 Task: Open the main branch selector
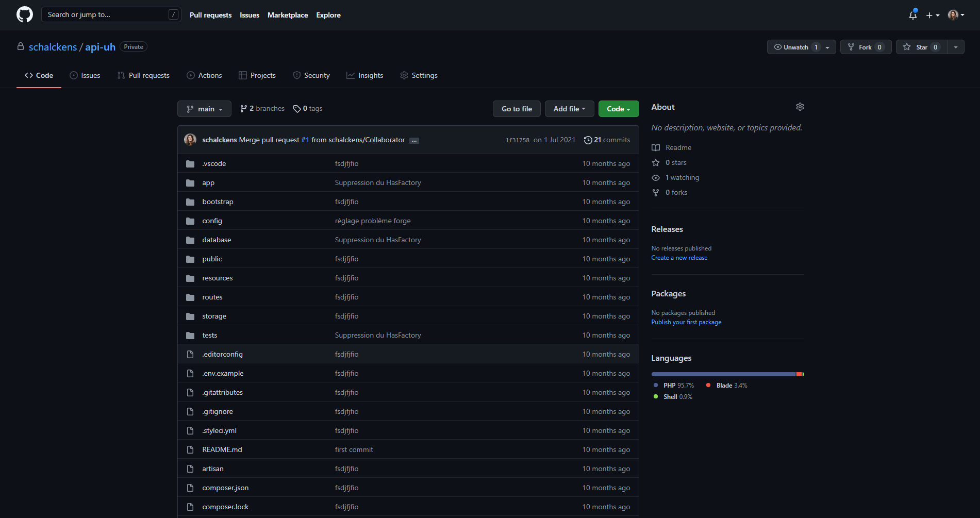click(x=204, y=109)
